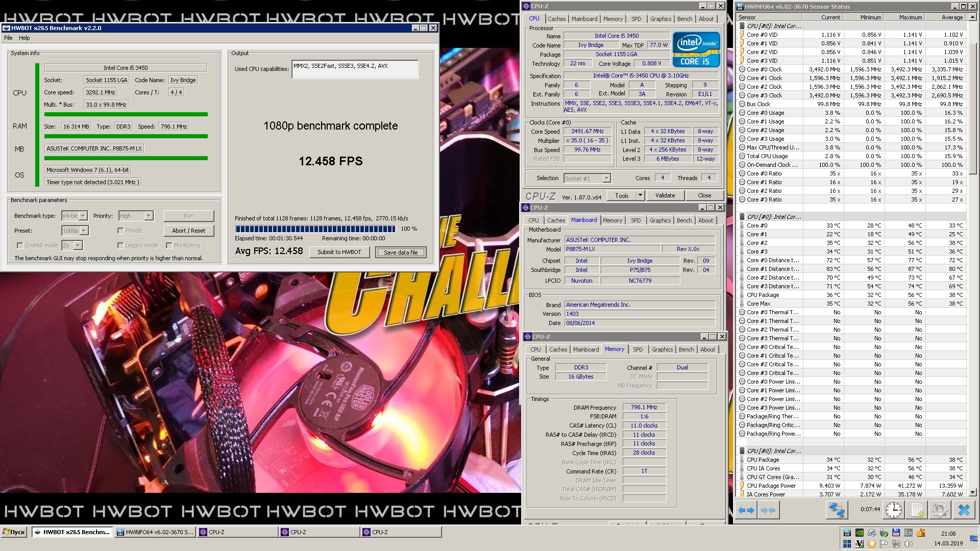
Task: Click the volume speaker tray icon
Action: (909, 544)
